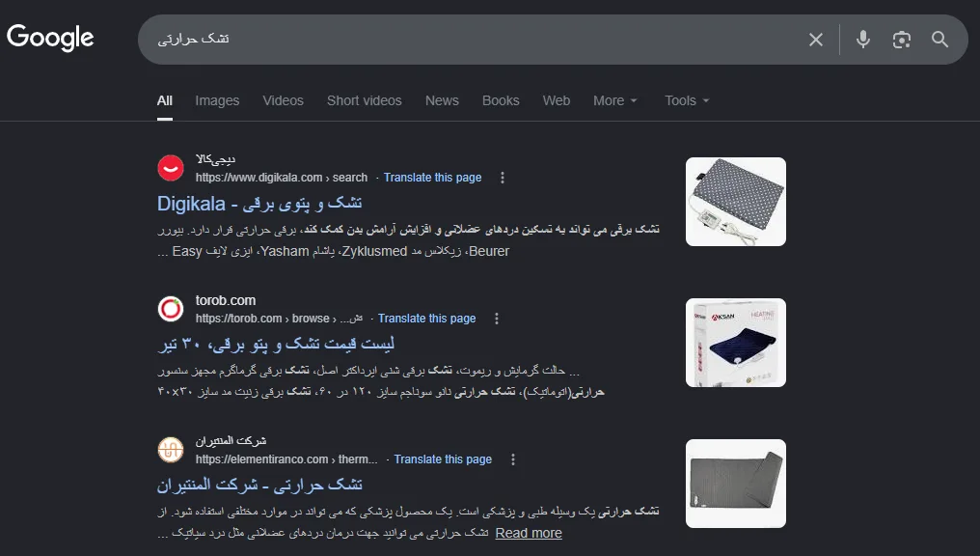This screenshot has height=556, width=980.
Task: Open three-dot menu for Digikala result
Action: [x=502, y=178]
